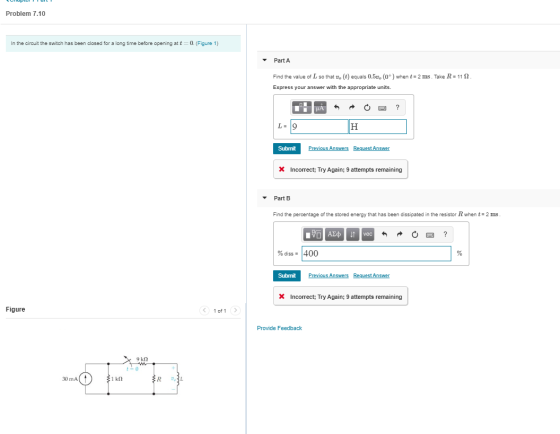Redo edit in Part A toolbar

[352, 107]
